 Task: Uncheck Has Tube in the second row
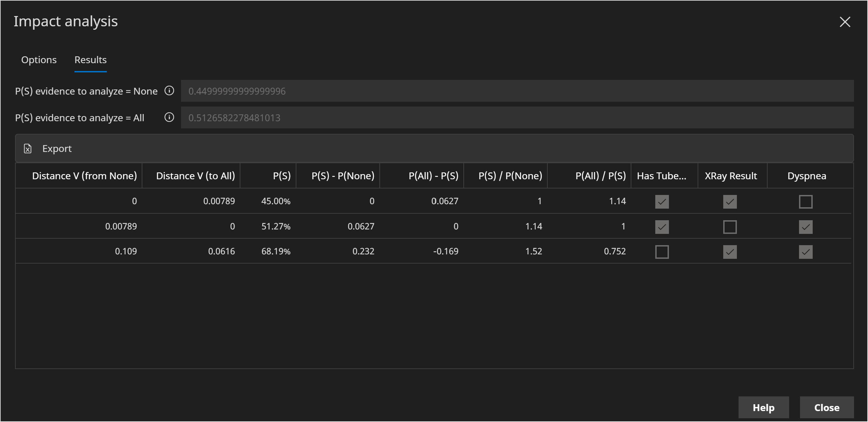click(x=661, y=226)
